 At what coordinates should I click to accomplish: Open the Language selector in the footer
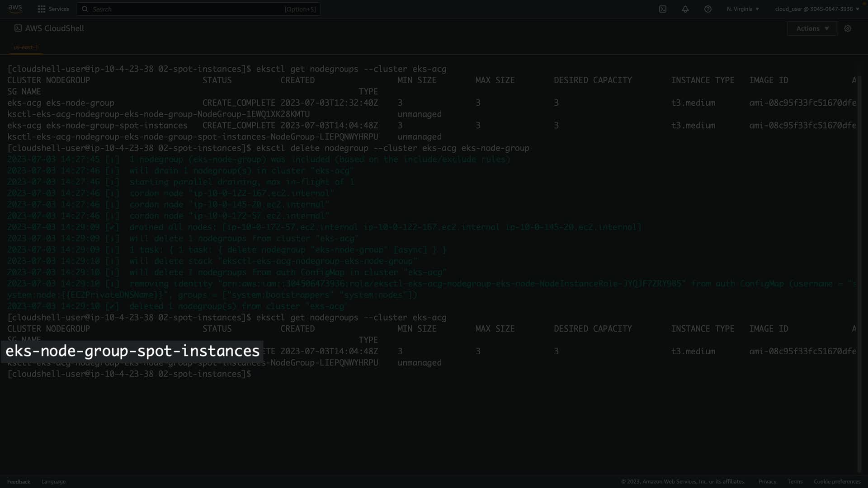click(x=53, y=482)
